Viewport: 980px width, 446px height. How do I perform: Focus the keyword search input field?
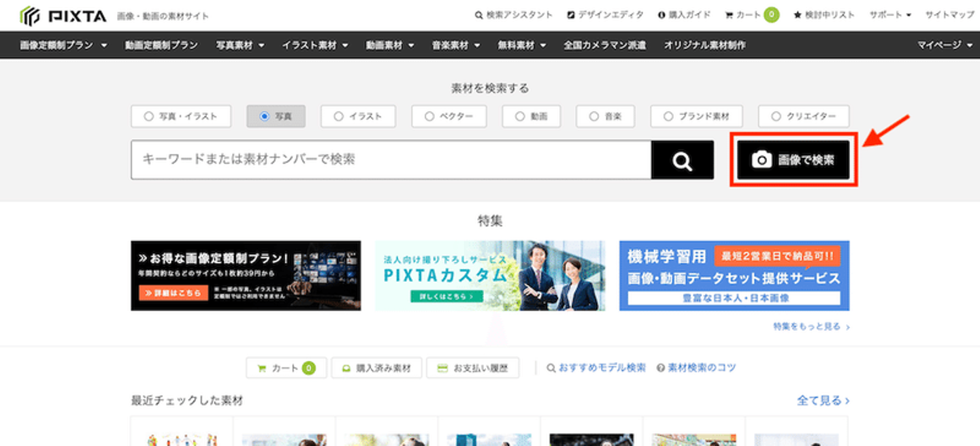pos(391,160)
